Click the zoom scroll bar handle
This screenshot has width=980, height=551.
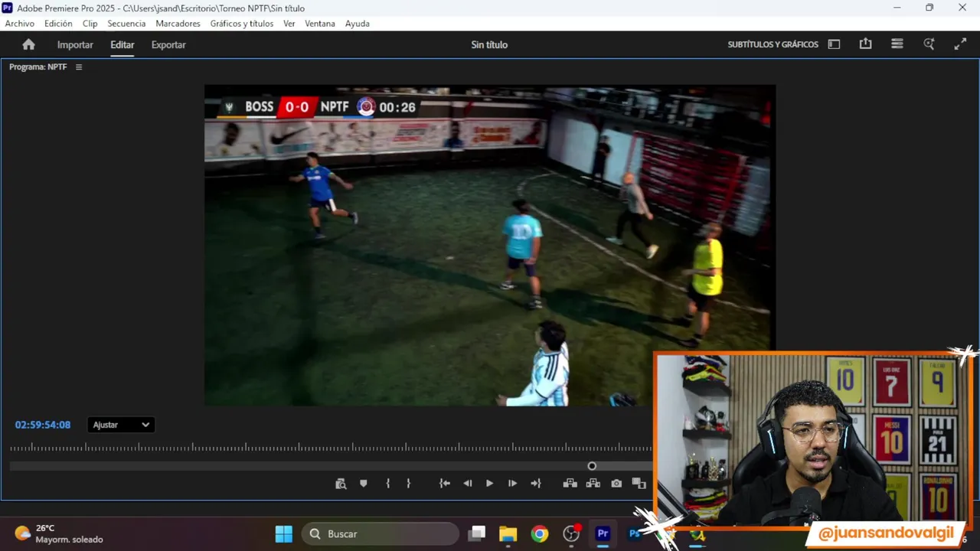pyautogui.click(x=592, y=466)
